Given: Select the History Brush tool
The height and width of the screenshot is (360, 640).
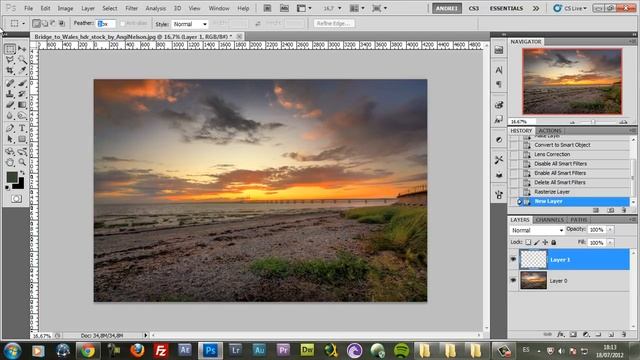Looking at the screenshot, I should click(x=22, y=94).
